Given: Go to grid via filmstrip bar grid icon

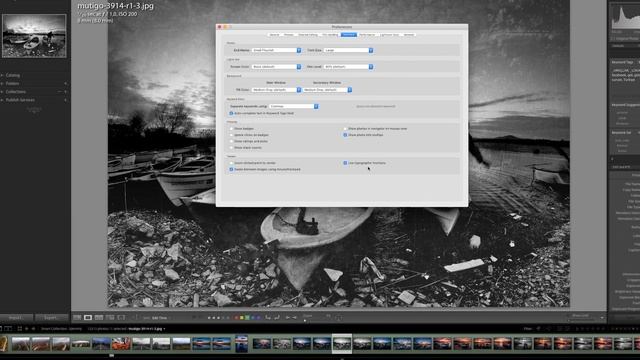Looking at the screenshot, I should pyautogui.click(x=20, y=329).
